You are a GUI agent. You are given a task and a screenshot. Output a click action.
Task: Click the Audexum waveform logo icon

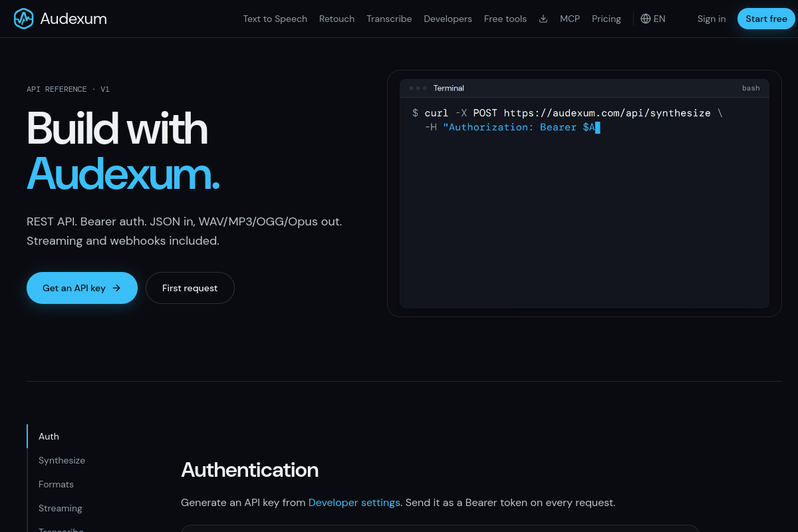24,19
